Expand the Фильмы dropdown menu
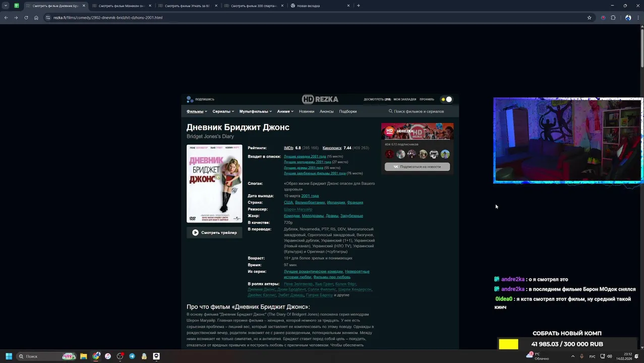Screen dimensions: 644x363 [197, 111]
